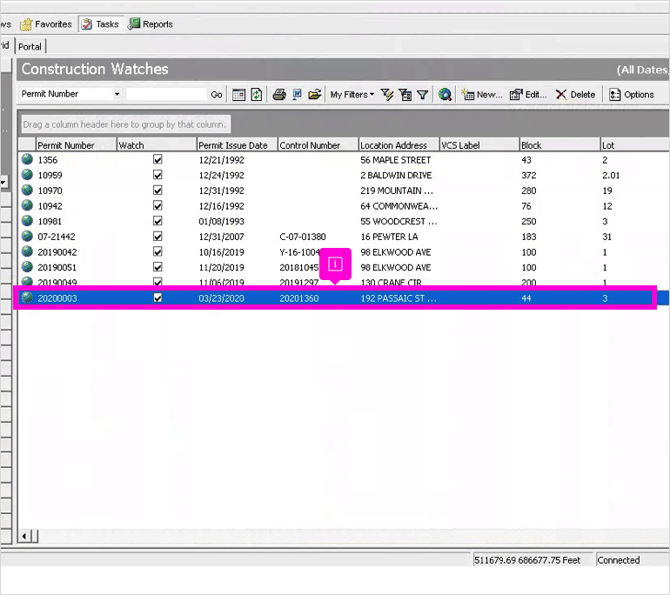This screenshot has width=670, height=595.
Task: Sort by VCS Label column header
Action: click(x=479, y=145)
